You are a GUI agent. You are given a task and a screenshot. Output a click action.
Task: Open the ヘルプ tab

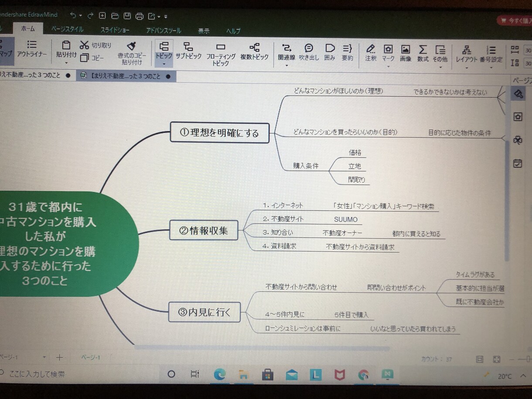tap(233, 31)
